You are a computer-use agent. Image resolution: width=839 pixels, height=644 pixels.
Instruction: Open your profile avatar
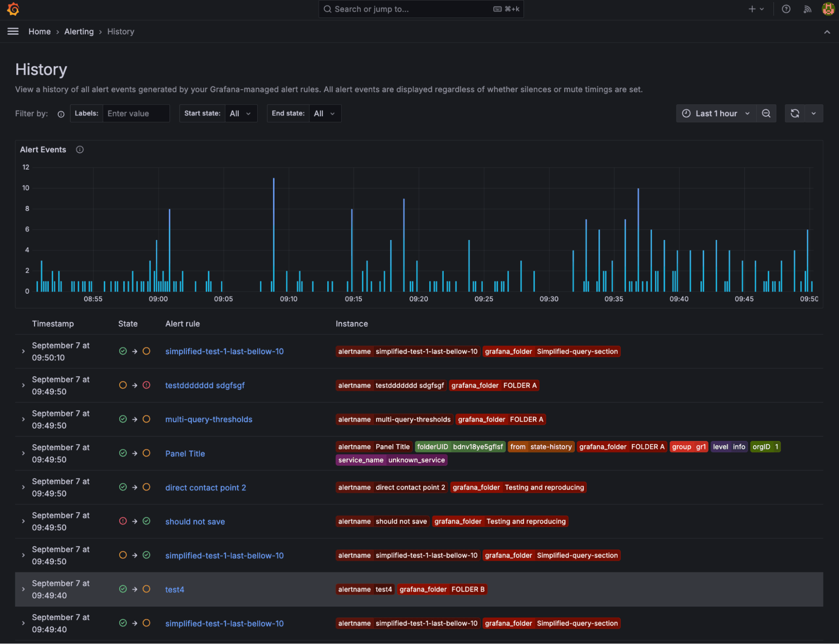827,9
